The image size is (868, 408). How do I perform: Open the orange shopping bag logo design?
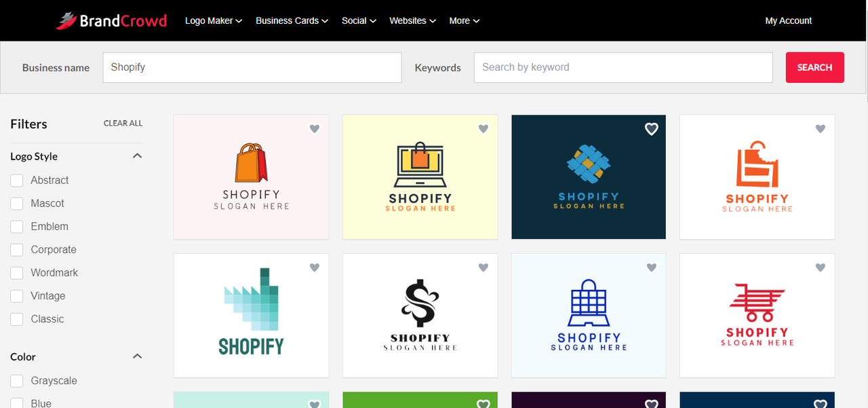(252, 177)
